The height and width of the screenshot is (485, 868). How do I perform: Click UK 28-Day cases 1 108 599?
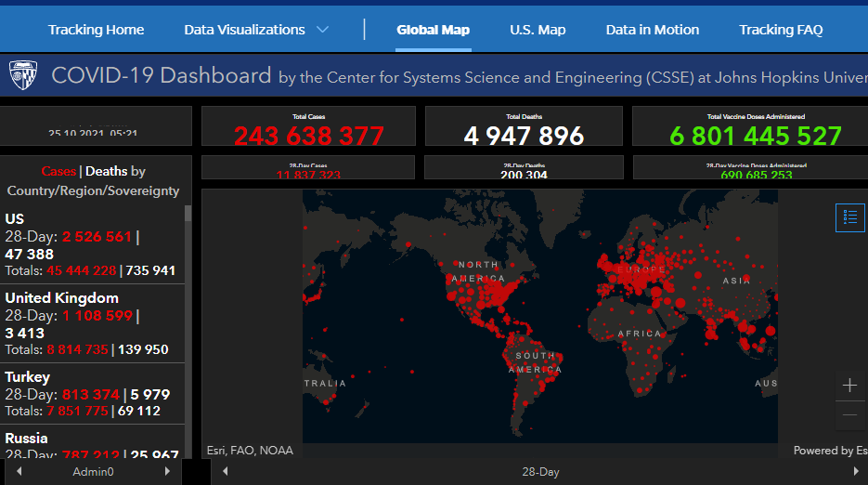click(97, 315)
